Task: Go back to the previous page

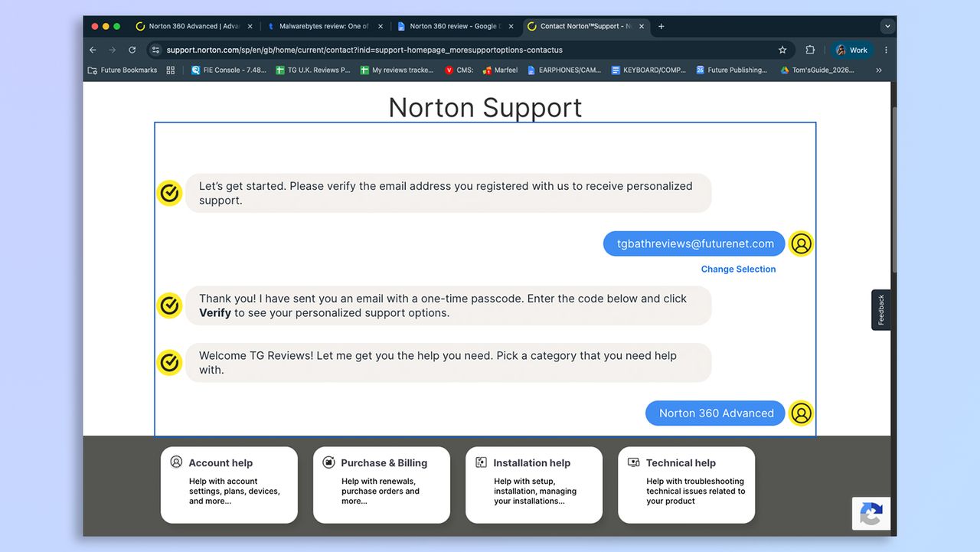Action: pyautogui.click(x=93, y=50)
